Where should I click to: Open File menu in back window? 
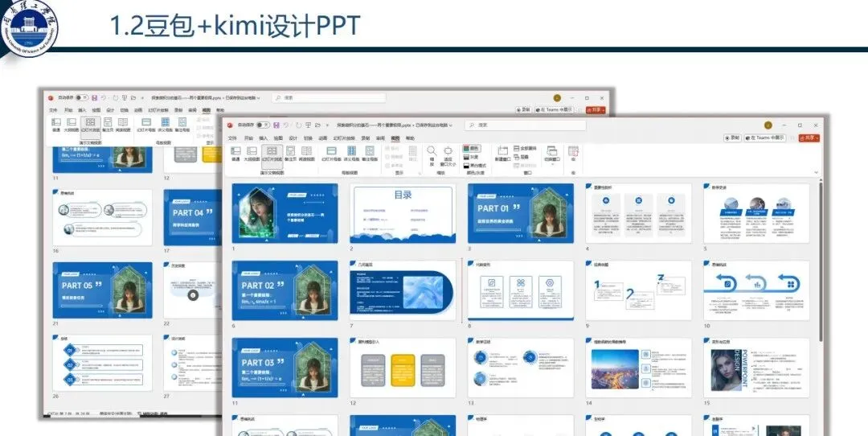click(x=53, y=110)
